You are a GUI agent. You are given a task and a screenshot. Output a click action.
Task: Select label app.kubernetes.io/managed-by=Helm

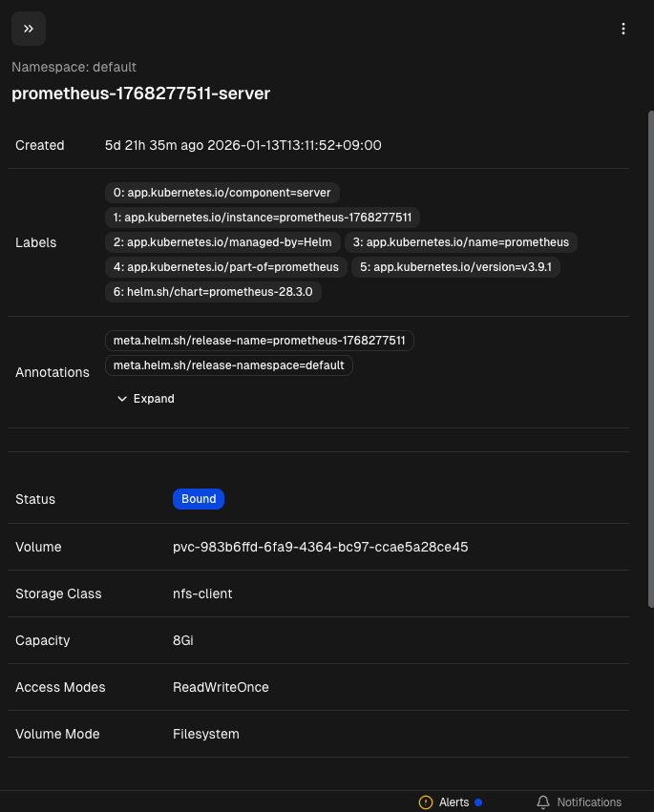(222, 242)
